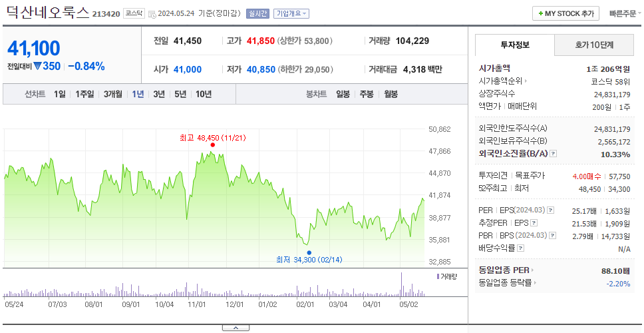The image size is (644, 333).
Task: Open the 동일업종 등락률 link
Action: 505,283
